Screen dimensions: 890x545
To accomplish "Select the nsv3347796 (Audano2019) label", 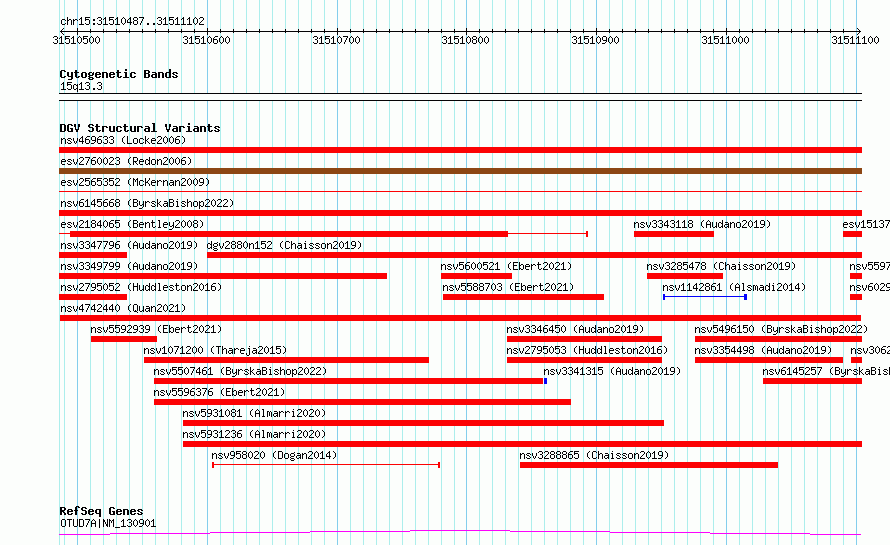I will [129, 245].
